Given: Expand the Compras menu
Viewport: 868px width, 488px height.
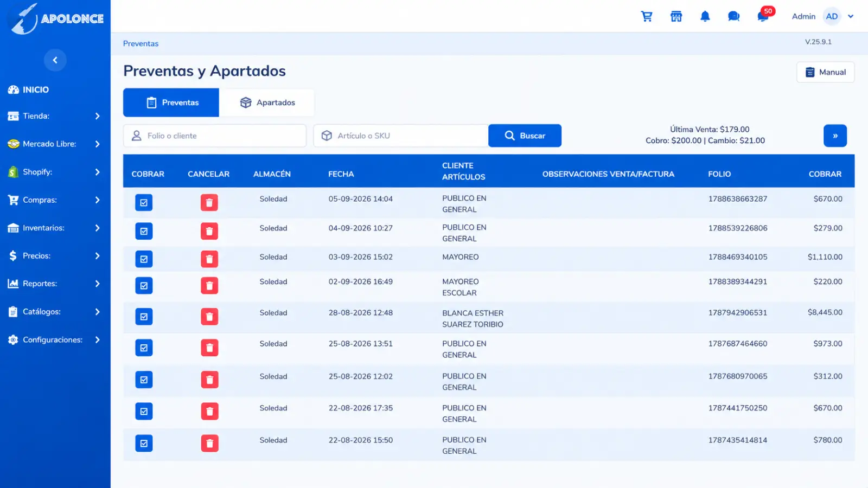Looking at the screenshot, I should coord(54,200).
